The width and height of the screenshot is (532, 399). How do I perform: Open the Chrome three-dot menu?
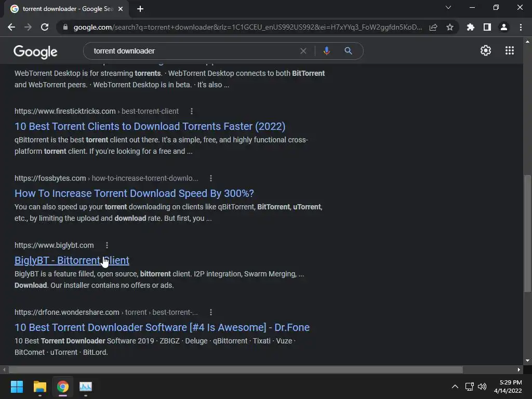521,27
